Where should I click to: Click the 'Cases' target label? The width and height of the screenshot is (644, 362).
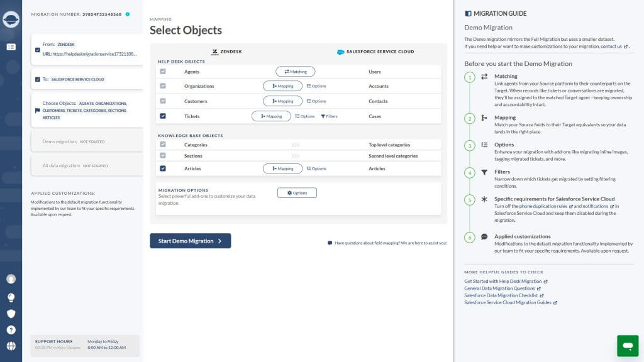(375, 116)
